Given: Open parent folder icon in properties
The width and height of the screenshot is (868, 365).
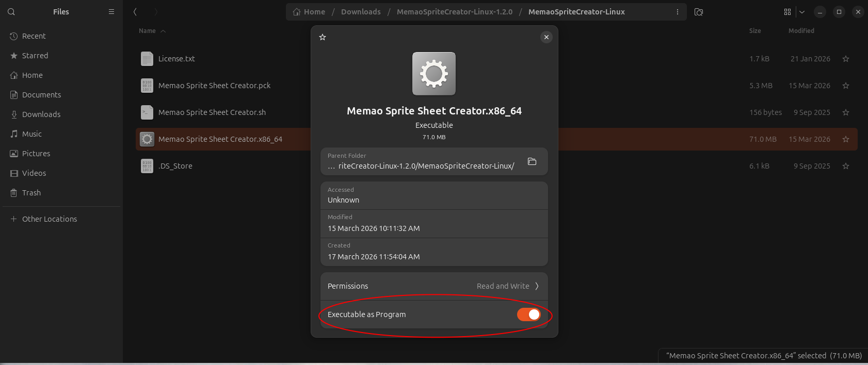Looking at the screenshot, I should (532, 162).
